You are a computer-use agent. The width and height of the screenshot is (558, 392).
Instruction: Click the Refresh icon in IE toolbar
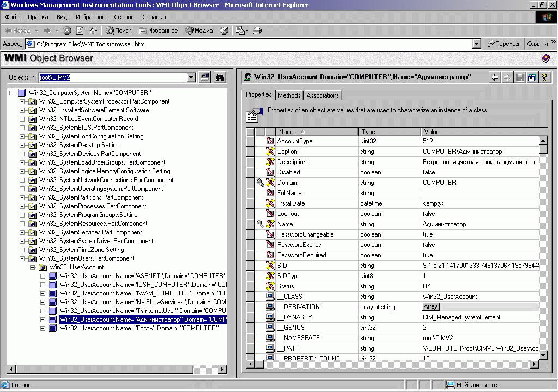point(80,31)
